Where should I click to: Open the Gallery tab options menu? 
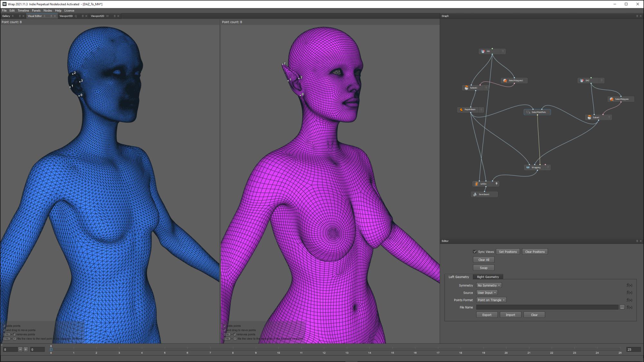(x=20, y=16)
